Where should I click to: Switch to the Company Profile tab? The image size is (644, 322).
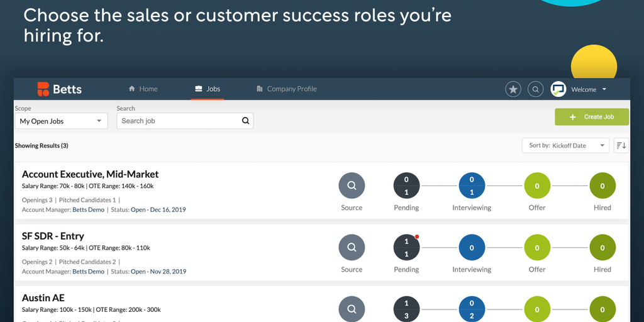286,89
